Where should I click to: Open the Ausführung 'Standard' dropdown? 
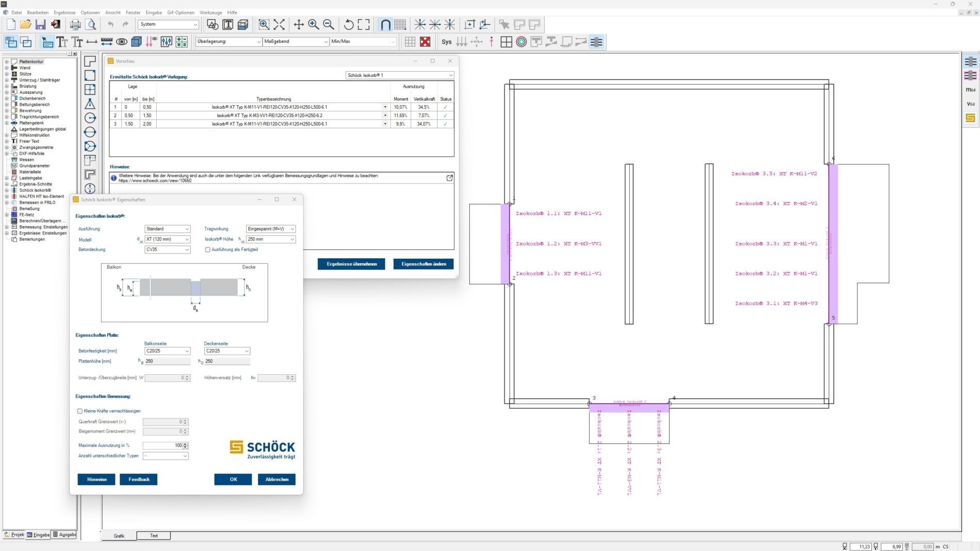(168, 229)
